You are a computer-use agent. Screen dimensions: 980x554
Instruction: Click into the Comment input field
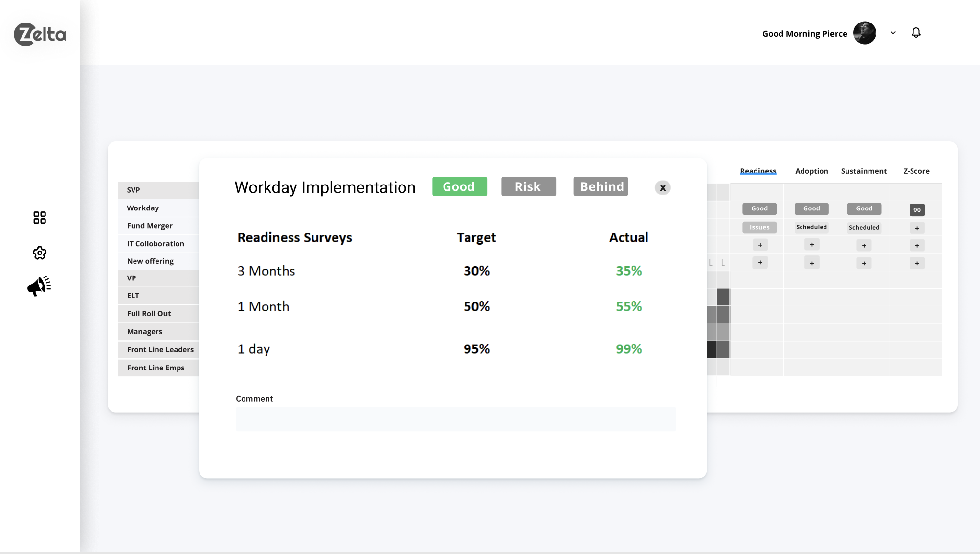[455, 419]
